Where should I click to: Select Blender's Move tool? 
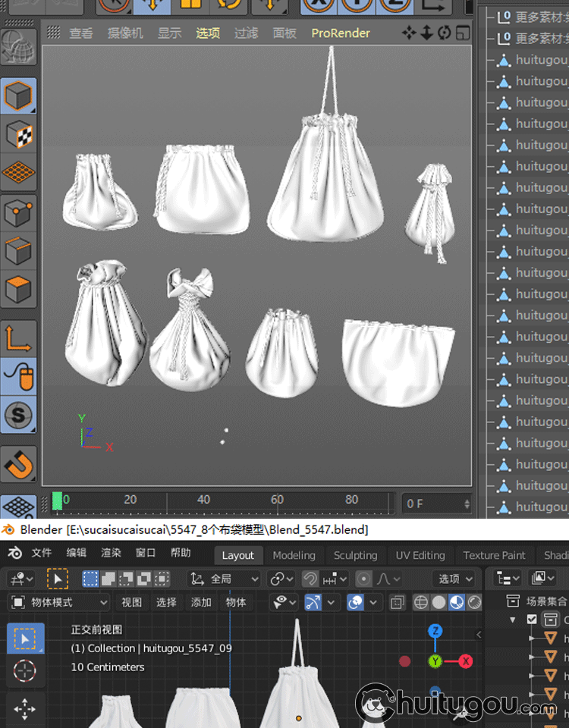[x=25, y=710]
